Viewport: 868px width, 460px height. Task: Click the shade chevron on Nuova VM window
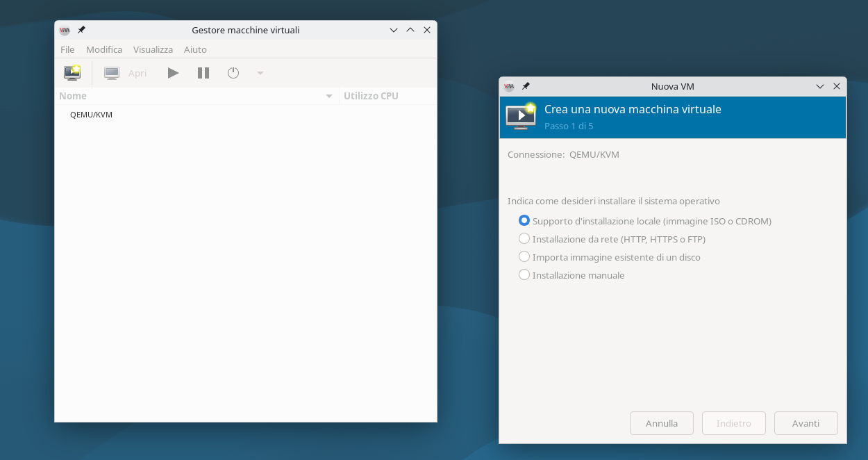coord(820,86)
